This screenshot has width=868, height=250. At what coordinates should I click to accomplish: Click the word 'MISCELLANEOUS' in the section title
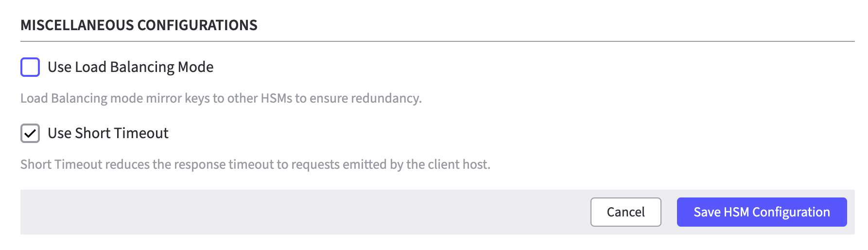77,25
